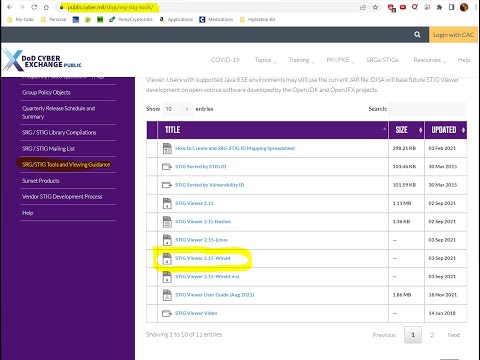
Task: Open the SRGs/STIGs navigation item
Action: pos(382,60)
